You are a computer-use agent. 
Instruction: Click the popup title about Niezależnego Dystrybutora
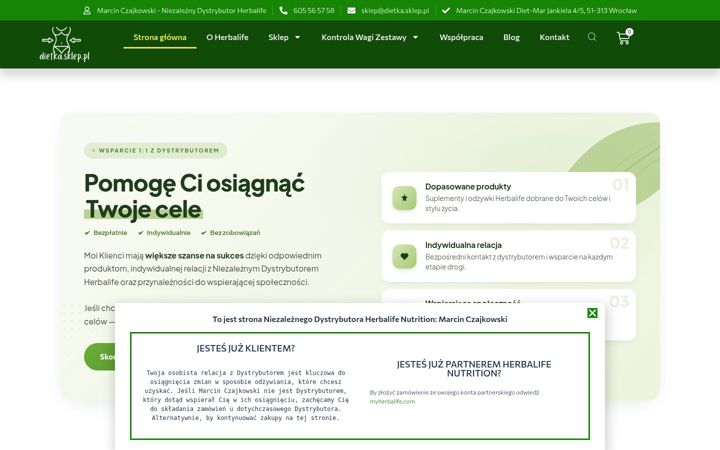click(x=360, y=319)
